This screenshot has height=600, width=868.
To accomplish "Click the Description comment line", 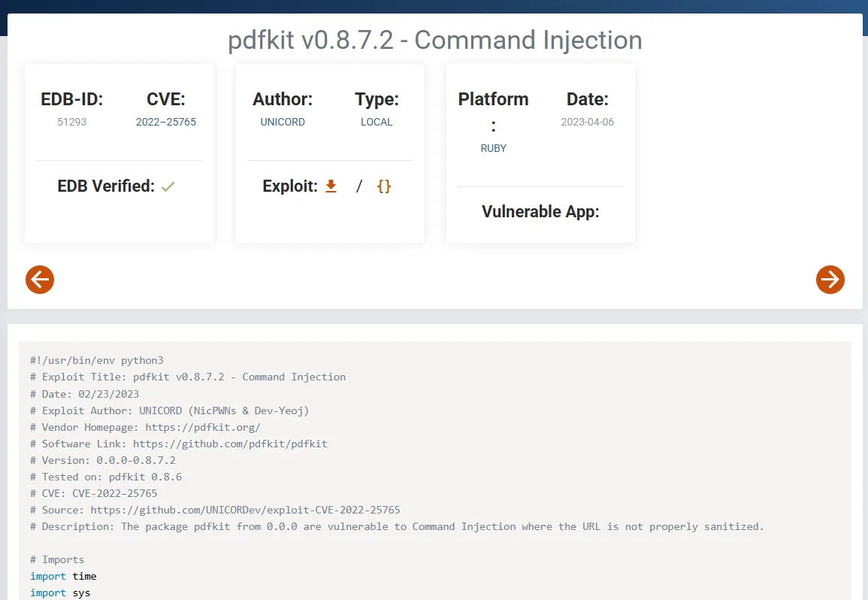I will 397,527.
